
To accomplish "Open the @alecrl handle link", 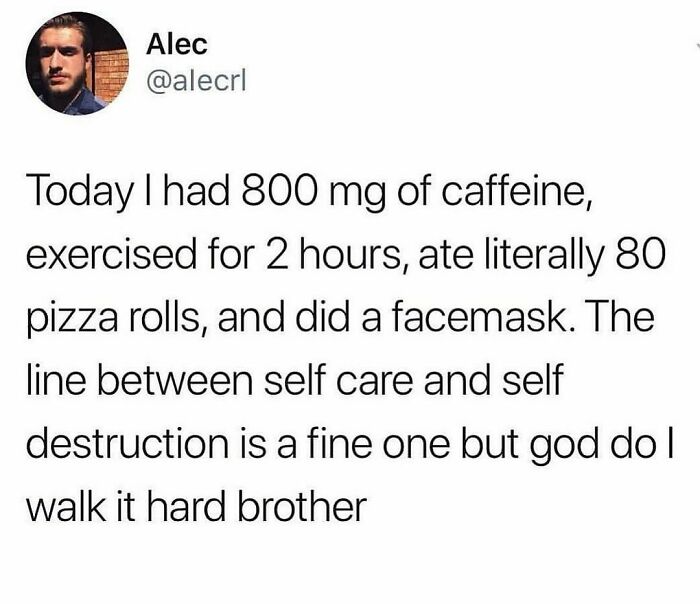I will click(x=196, y=81).
